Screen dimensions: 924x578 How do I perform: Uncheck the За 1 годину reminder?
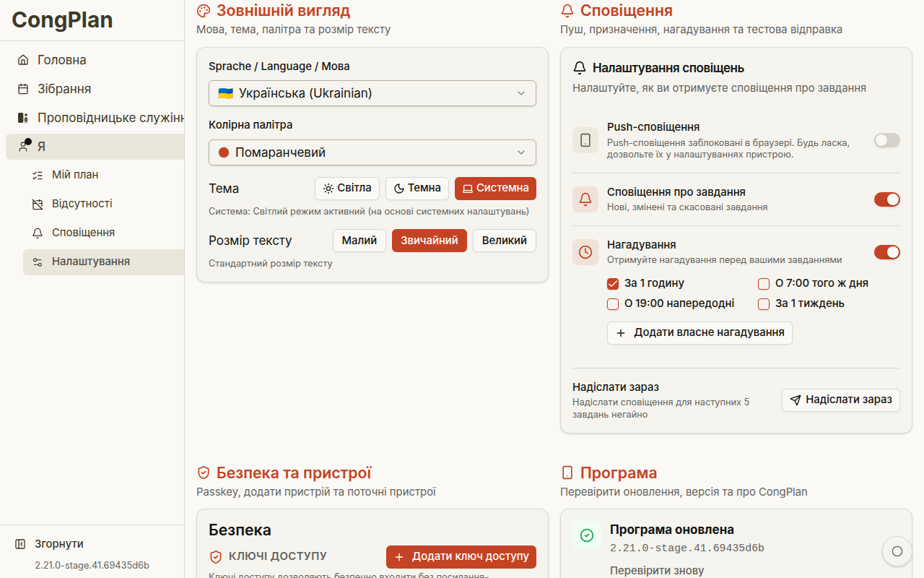pos(613,283)
